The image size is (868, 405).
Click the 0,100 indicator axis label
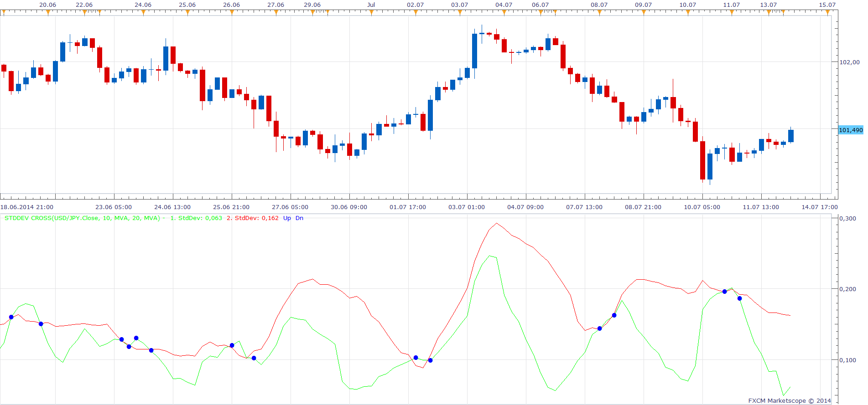point(848,360)
